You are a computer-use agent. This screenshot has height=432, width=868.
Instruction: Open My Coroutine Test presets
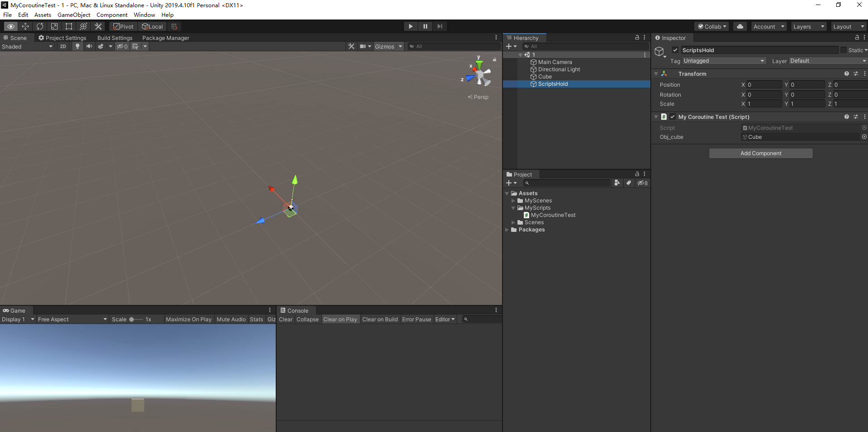coord(856,117)
